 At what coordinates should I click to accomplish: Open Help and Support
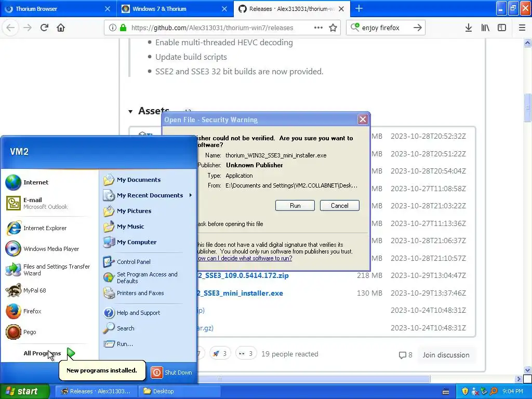coord(148,313)
